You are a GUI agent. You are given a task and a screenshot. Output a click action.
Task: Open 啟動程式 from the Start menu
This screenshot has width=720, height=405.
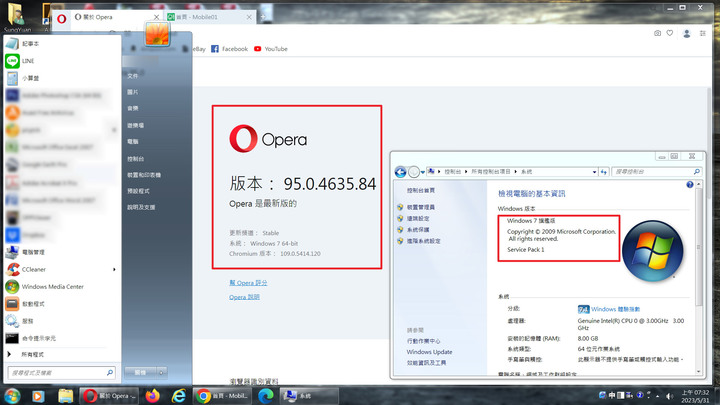tap(60, 304)
